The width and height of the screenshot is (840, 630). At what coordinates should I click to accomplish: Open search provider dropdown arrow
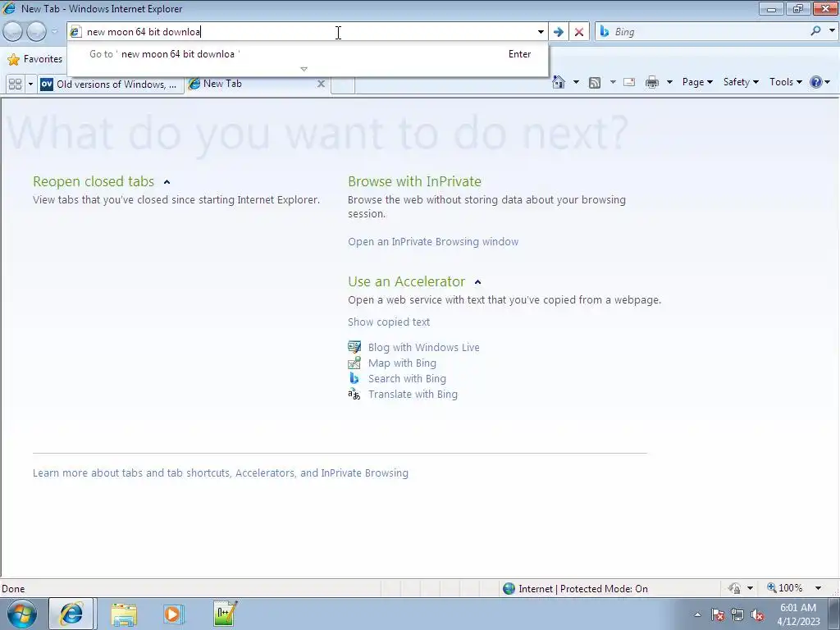click(832, 30)
